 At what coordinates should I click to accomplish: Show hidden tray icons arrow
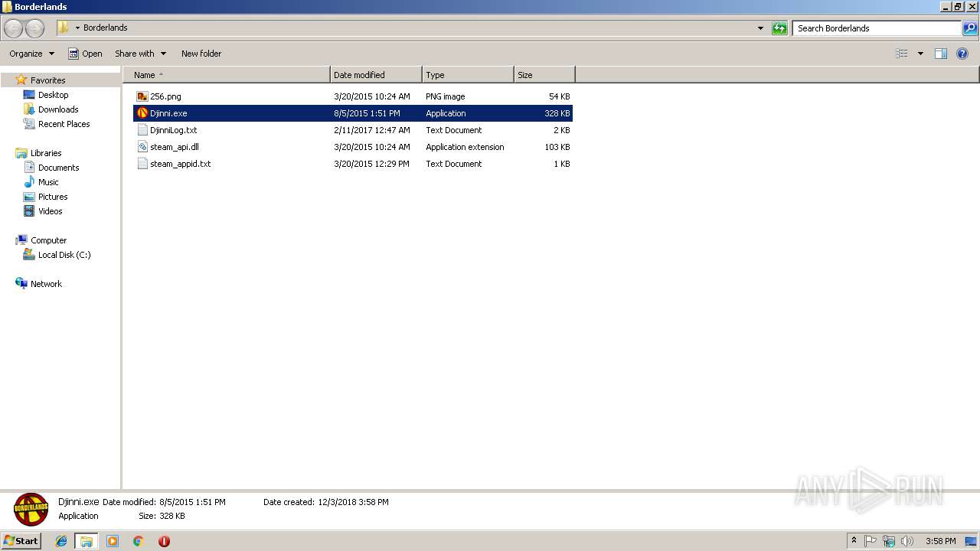854,541
